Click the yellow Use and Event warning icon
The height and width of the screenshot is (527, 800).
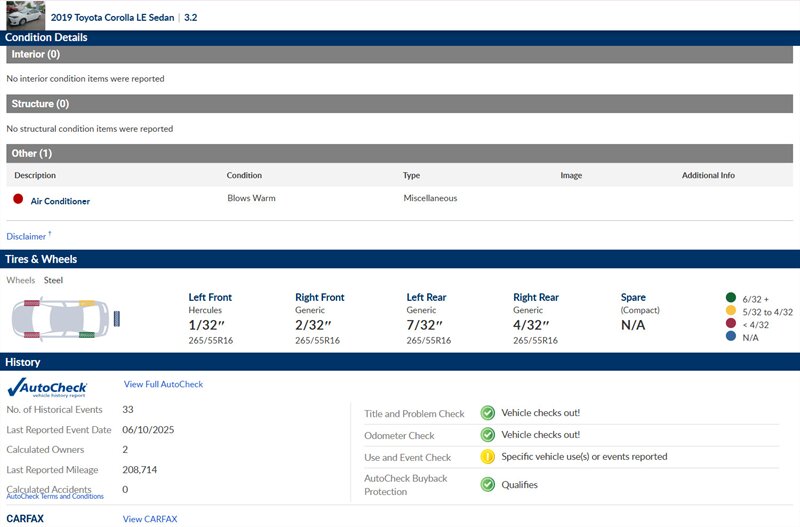coord(487,457)
